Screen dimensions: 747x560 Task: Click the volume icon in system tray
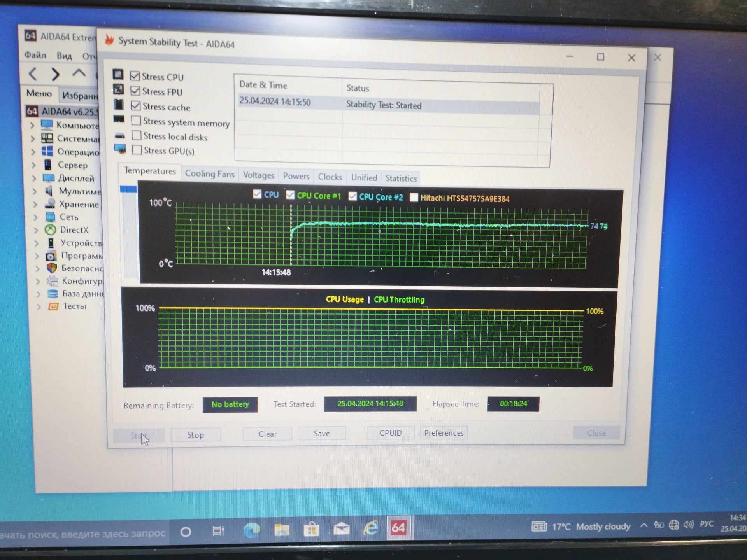[688, 525]
